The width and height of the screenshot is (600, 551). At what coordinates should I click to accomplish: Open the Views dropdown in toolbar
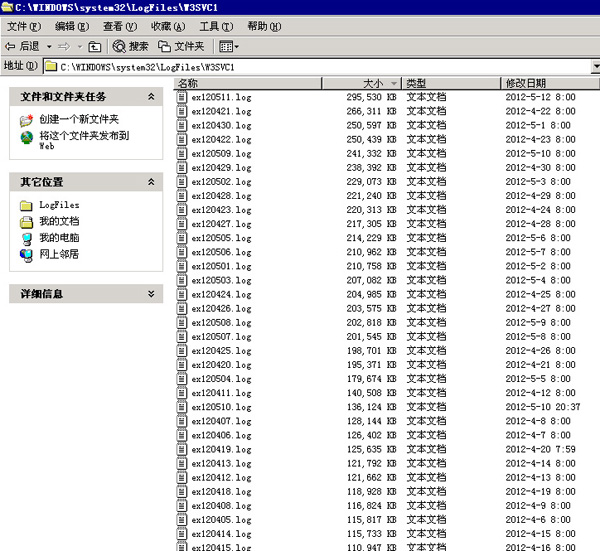229,46
